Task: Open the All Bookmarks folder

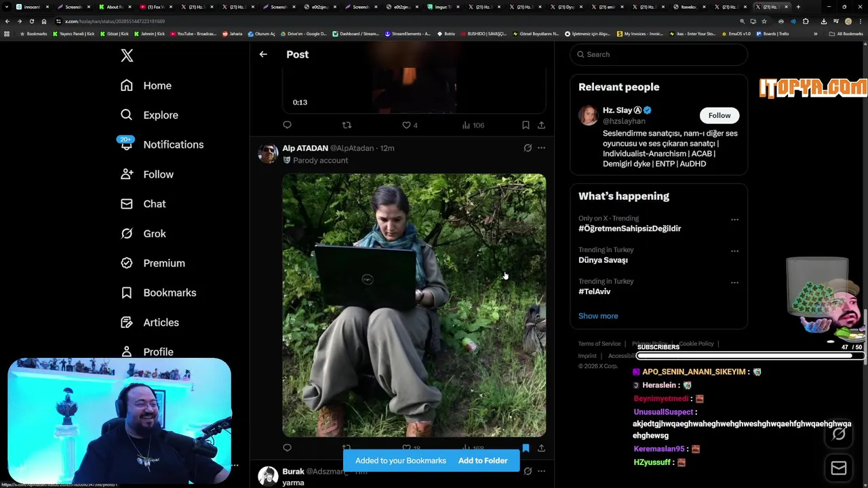Action: click(846, 33)
